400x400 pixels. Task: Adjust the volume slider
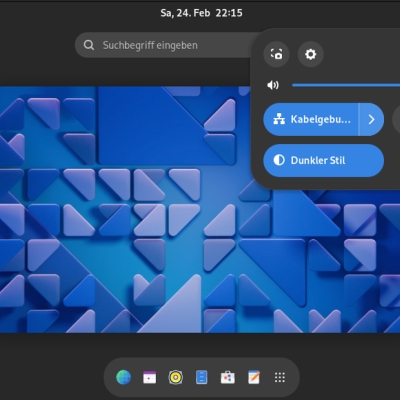pyautogui.click(x=346, y=85)
